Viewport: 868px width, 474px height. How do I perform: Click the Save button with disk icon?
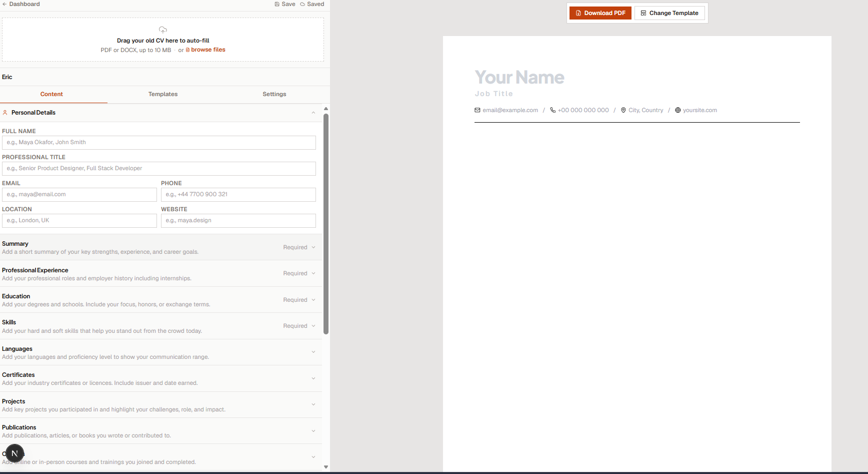[x=285, y=4]
